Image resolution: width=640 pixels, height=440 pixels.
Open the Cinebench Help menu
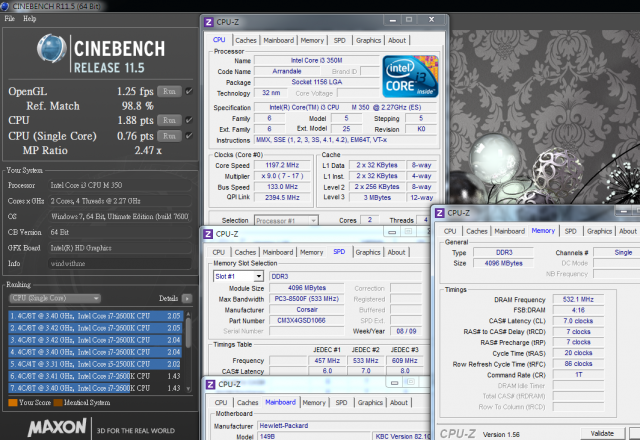(29, 18)
